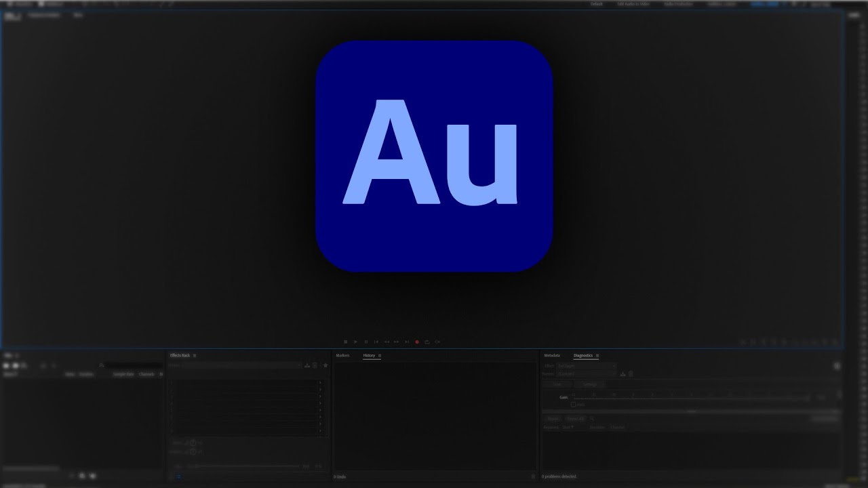Open the effect list arrow for slot 3
This screenshot has width=868, height=488.
click(x=320, y=396)
